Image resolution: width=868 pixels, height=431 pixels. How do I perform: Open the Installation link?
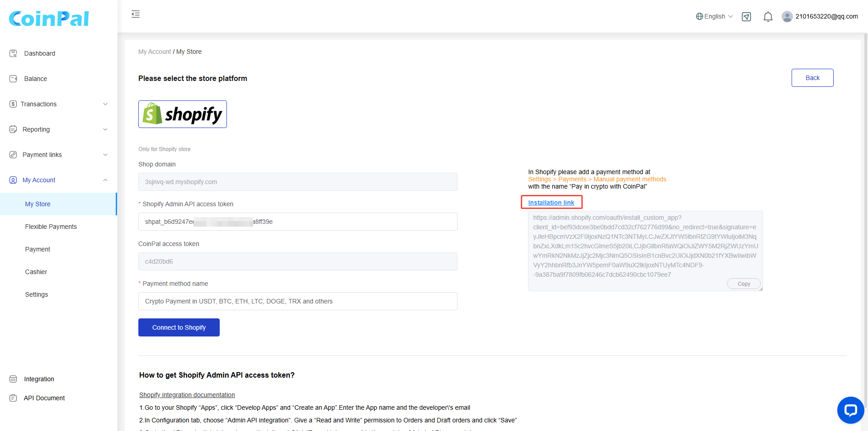click(x=551, y=203)
